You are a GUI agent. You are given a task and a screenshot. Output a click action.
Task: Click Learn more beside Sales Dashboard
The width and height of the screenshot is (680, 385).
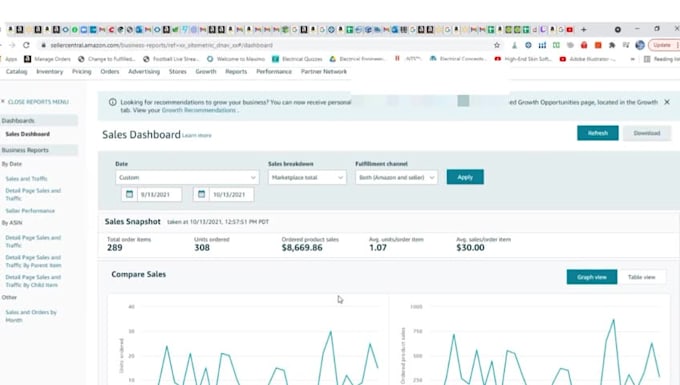tap(197, 136)
